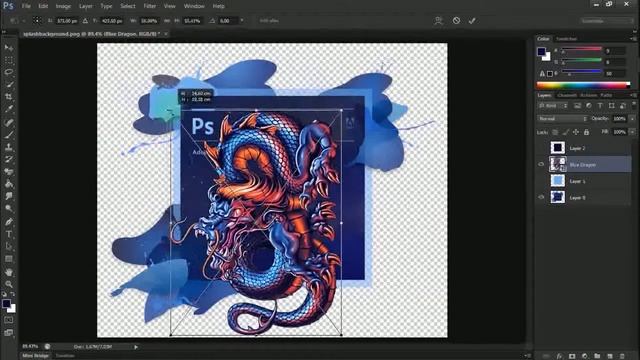Select the Zoom tool
This screenshot has height=360, width=640.
tap(9, 284)
